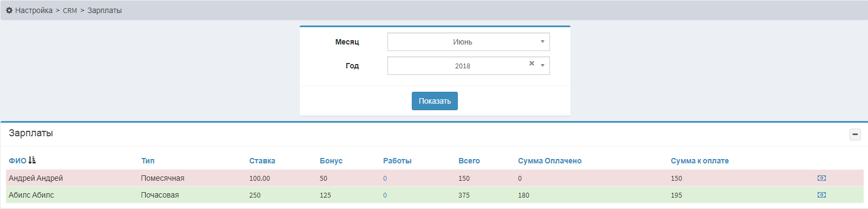Click the rate value 250
This screenshot has height=209, width=868.
click(x=255, y=195)
